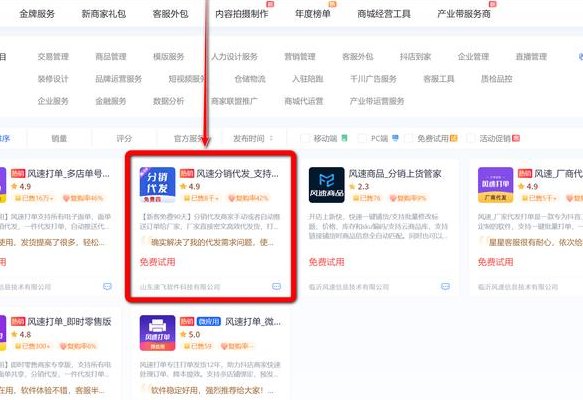Click the orange badge beside 免费试用 filter

(x=454, y=138)
